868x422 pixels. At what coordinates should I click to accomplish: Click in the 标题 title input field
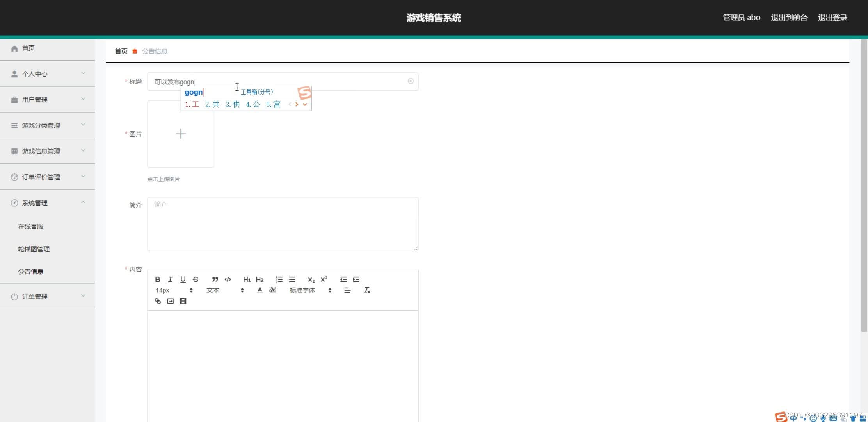[x=283, y=81]
